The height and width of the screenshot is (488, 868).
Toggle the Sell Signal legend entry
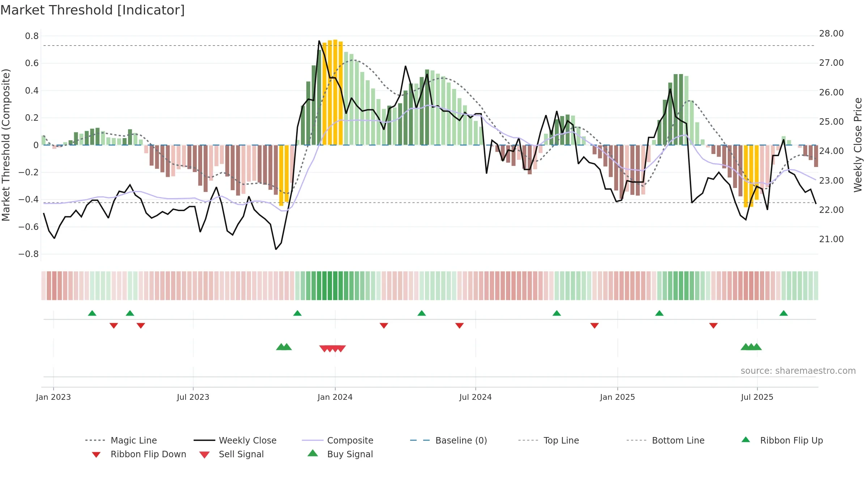231,454
